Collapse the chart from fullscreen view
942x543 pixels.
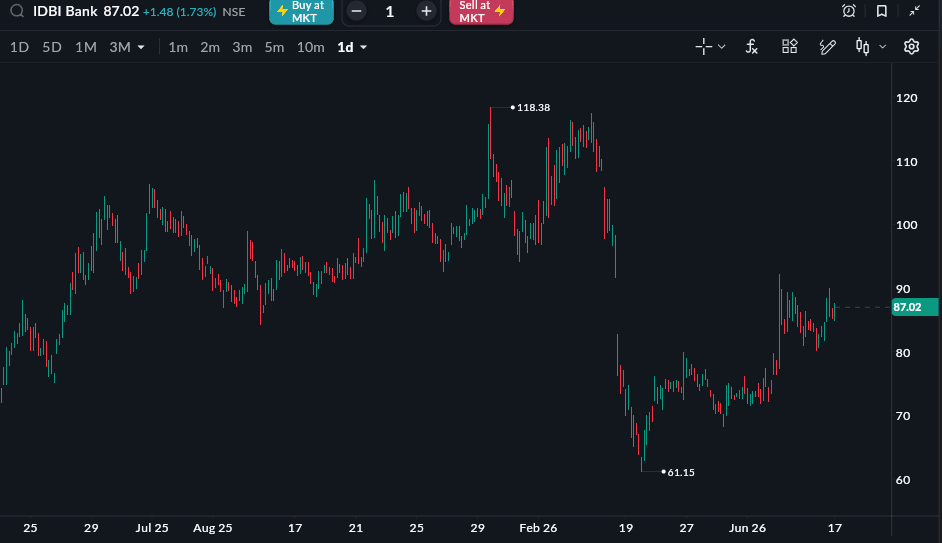click(914, 11)
